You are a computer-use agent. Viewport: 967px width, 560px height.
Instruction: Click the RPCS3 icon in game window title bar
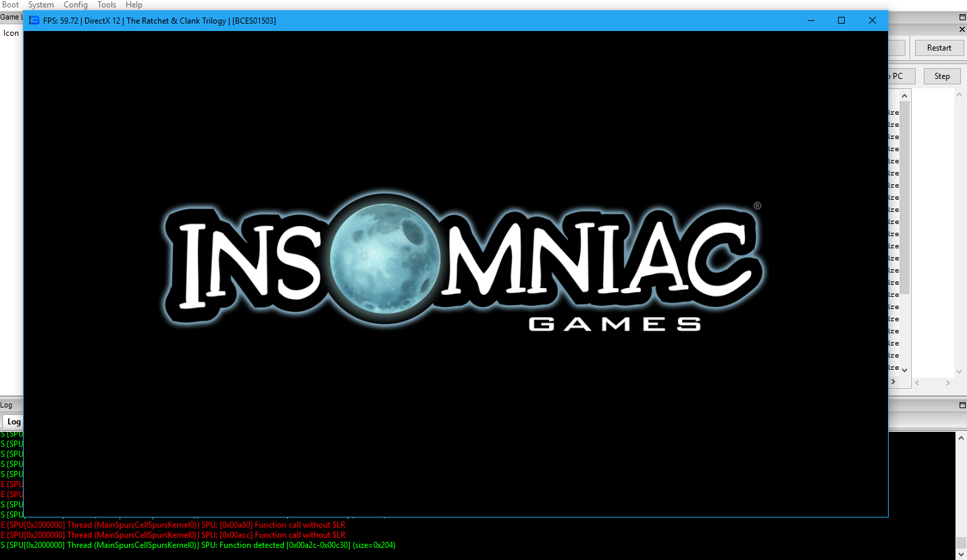(34, 20)
